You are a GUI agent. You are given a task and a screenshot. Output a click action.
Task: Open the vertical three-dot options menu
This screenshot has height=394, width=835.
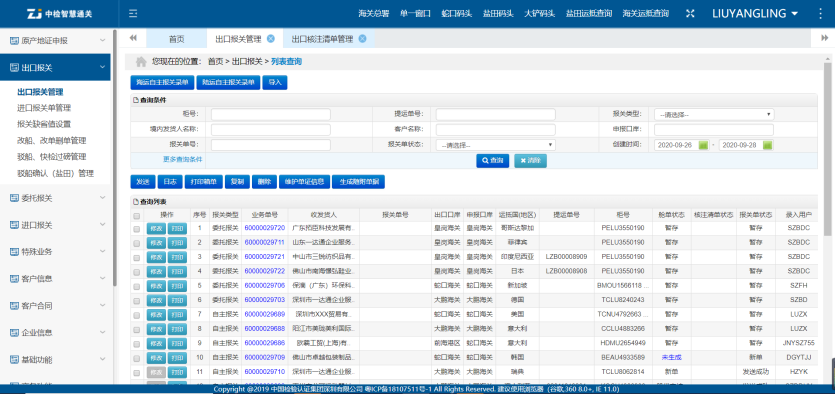click(x=820, y=14)
